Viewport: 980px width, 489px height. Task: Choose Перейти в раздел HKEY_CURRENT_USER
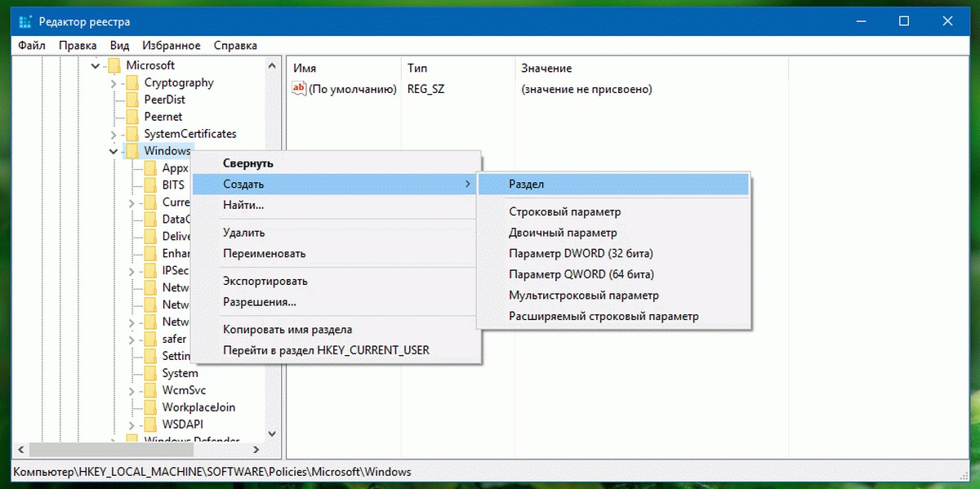(336, 350)
